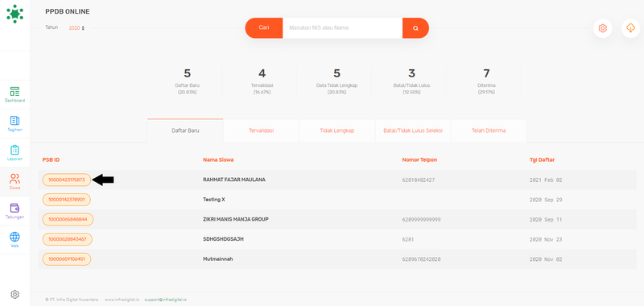Viewport: 644px width, 306px height.
Task: Click the Nomor Telpon column header
Action: pyautogui.click(x=419, y=159)
